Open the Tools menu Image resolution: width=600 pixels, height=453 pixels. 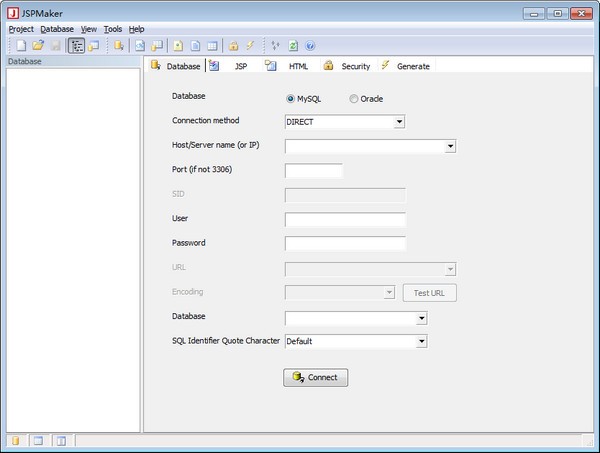[x=113, y=29]
